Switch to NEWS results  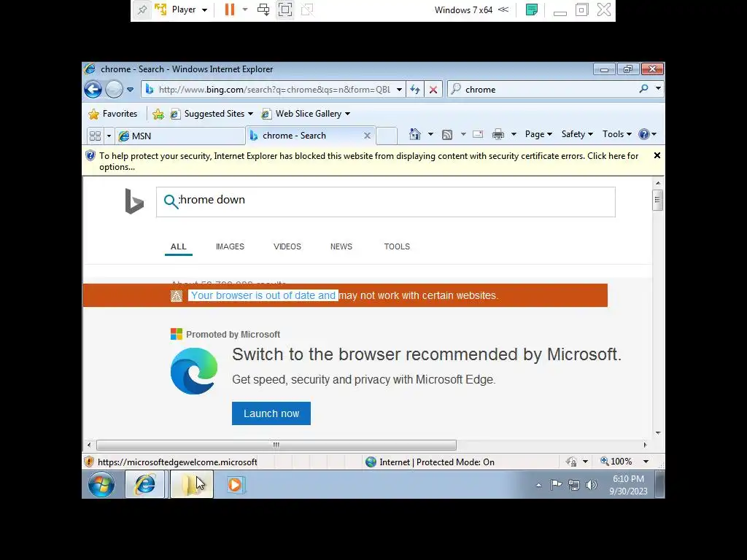(341, 246)
